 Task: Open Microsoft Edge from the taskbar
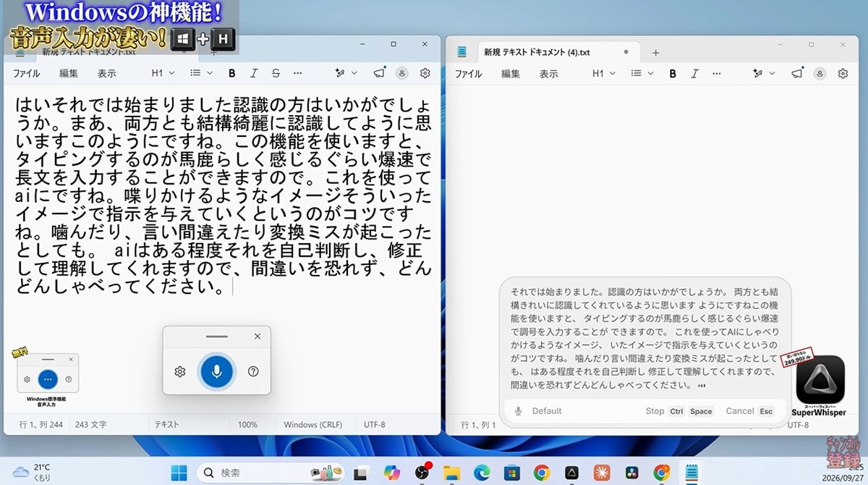point(482,473)
